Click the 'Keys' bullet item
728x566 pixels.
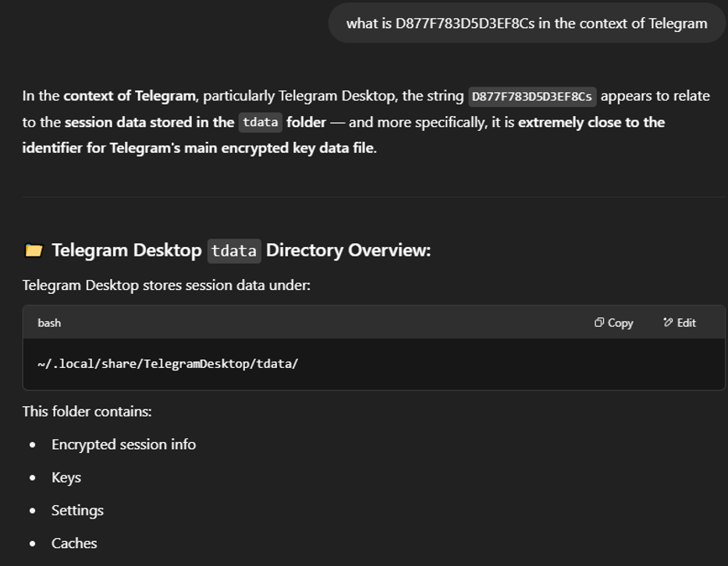click(66, 477)
